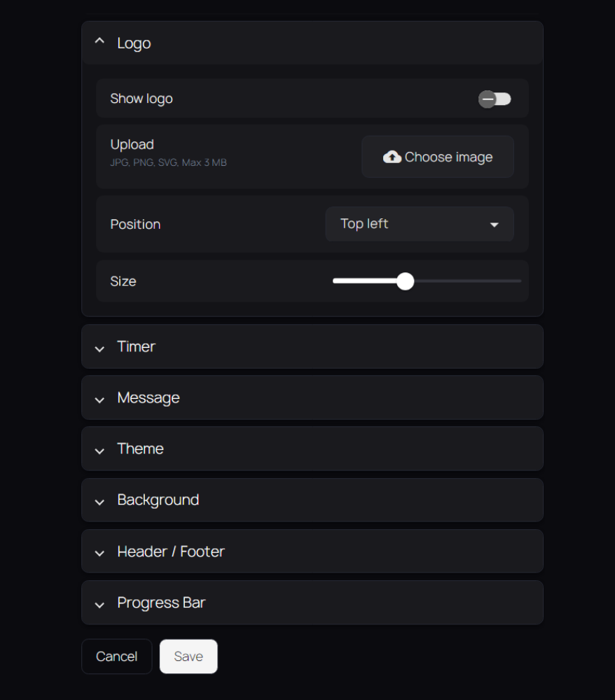615x700 pixels.
Task: Click the chevron icon next to Message
Action: [99, 399]
